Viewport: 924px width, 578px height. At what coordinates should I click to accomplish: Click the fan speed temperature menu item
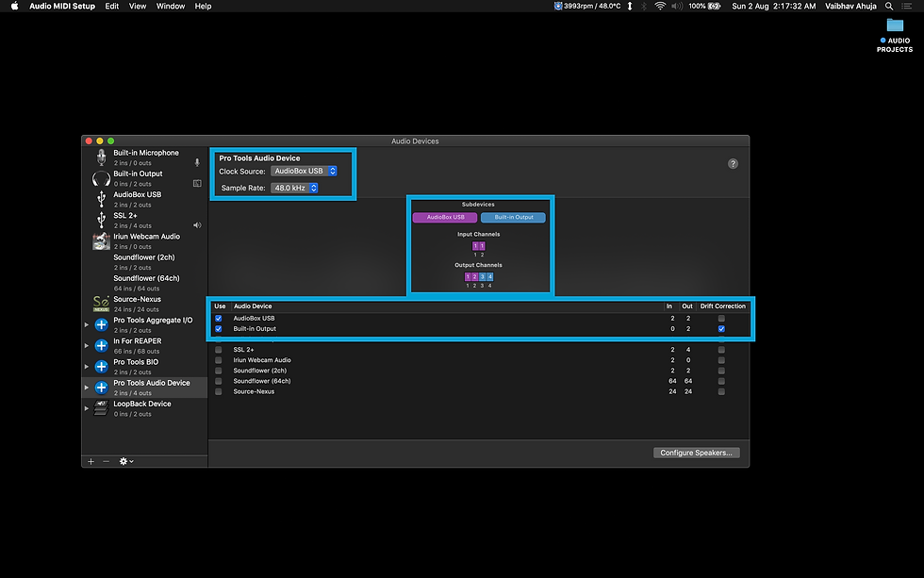[x=586, y=6]
